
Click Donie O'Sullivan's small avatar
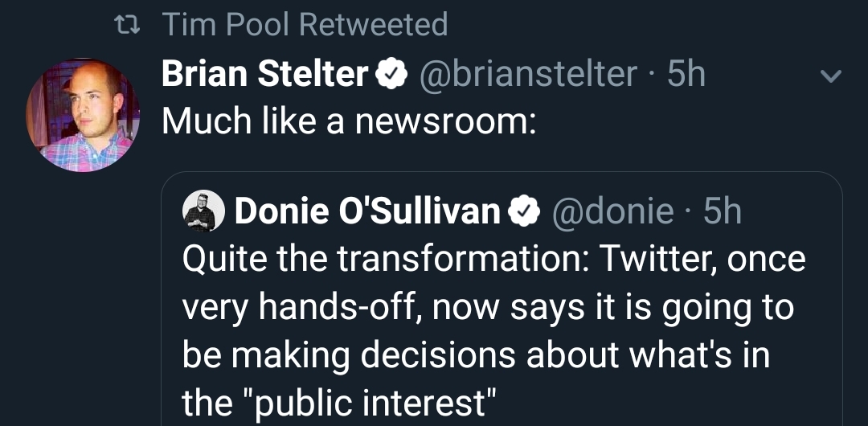(204, 211)
